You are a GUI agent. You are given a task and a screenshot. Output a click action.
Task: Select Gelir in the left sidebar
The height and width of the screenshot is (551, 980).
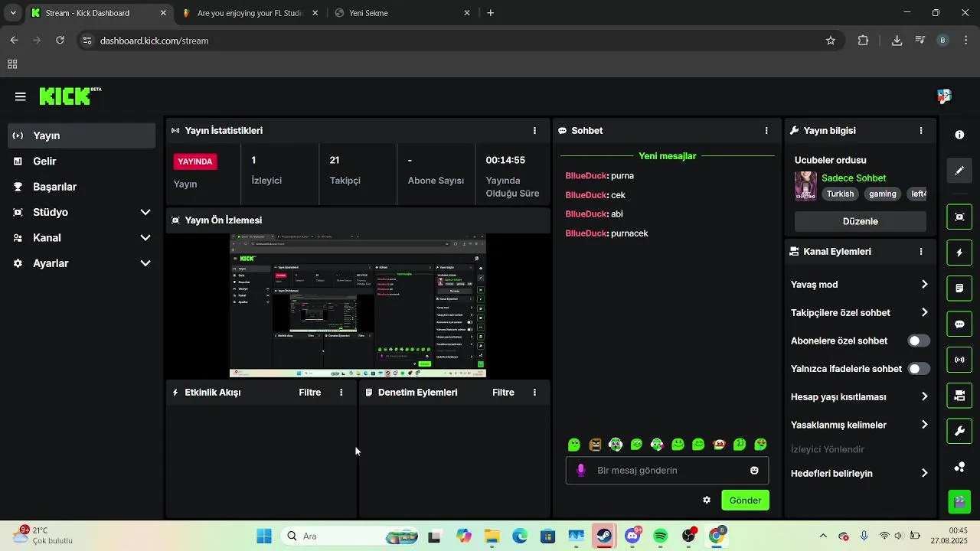pyautogui.click(x=82, y=161)
